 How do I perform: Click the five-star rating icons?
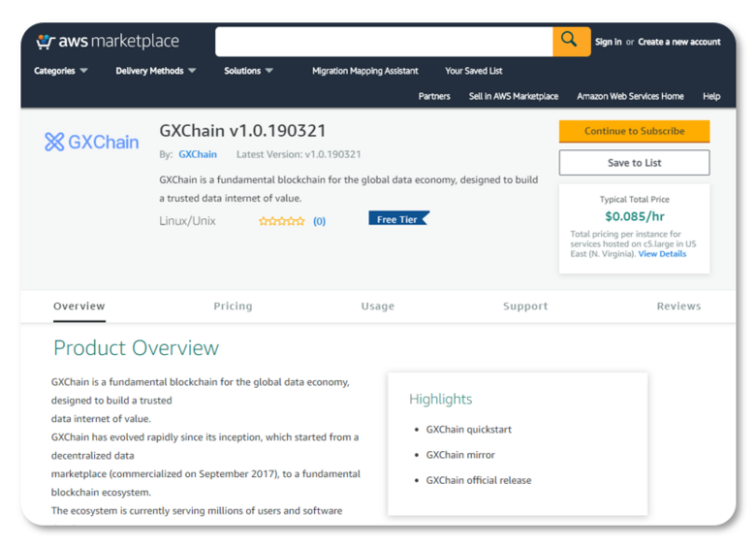coord(281,221)
